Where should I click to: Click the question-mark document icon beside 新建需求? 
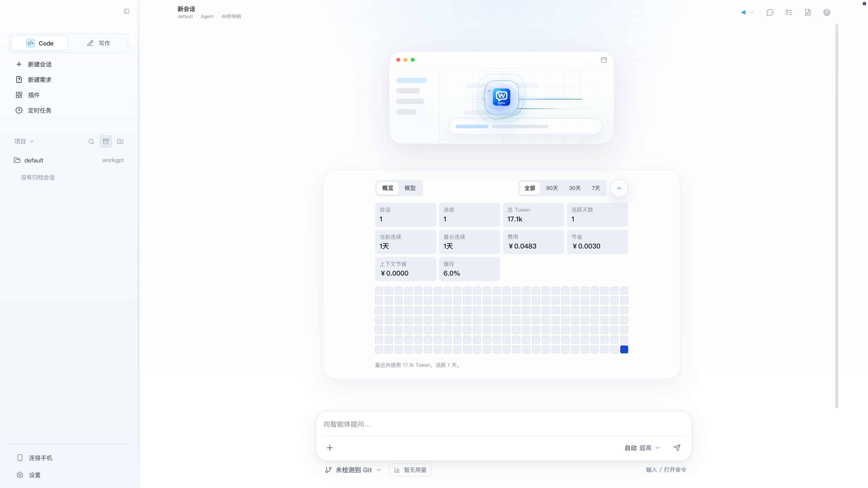[x=19, y=80]
